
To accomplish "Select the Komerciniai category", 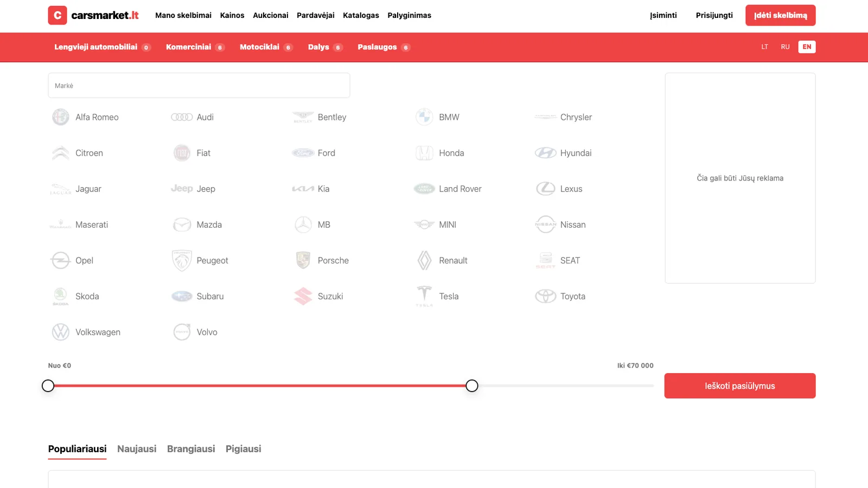I will [195, 47].
